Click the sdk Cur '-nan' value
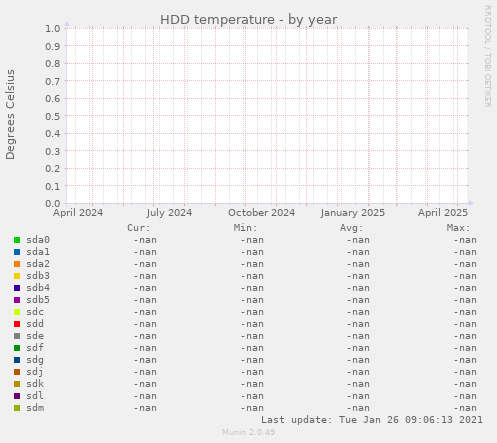 [x=145, y=384]
